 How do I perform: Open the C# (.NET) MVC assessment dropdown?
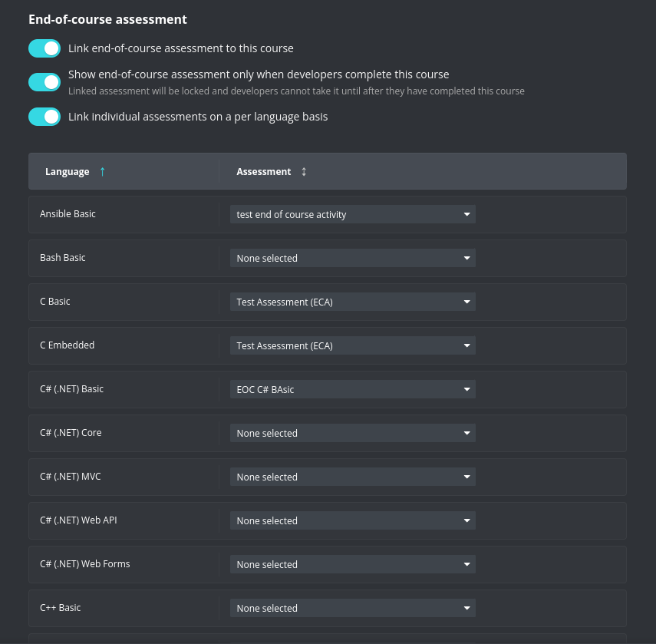pyautogui.click(x=352, y=477)
